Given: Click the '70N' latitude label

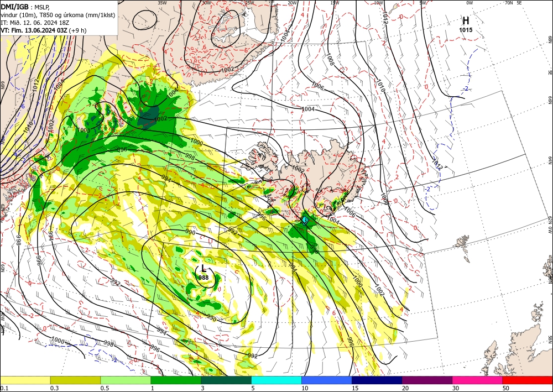Looking at the screenshot, I should click(509, 3).
